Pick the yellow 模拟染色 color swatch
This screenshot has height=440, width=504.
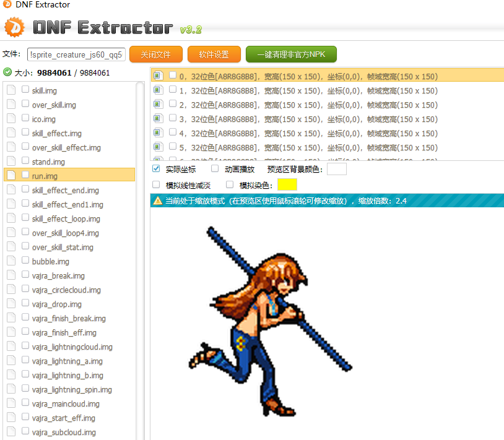287,184
